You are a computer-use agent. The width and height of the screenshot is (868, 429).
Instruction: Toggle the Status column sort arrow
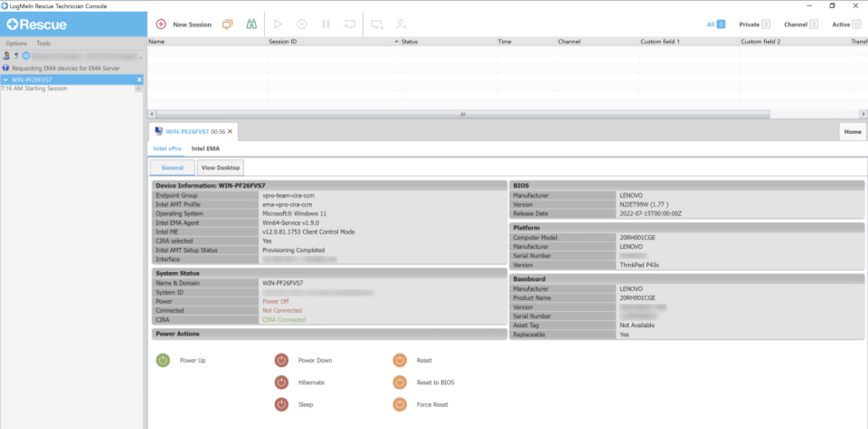tap(396, 41)
